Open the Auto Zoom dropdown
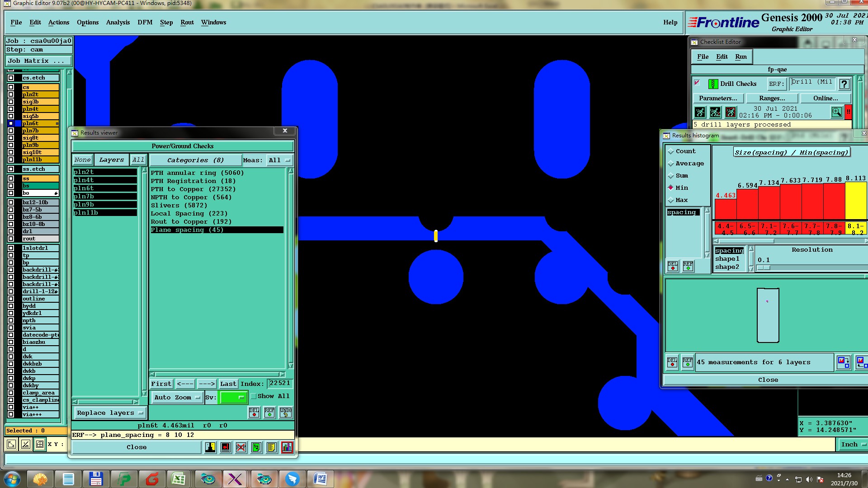Viewport: 868px width, 488px height. point(177,398)
